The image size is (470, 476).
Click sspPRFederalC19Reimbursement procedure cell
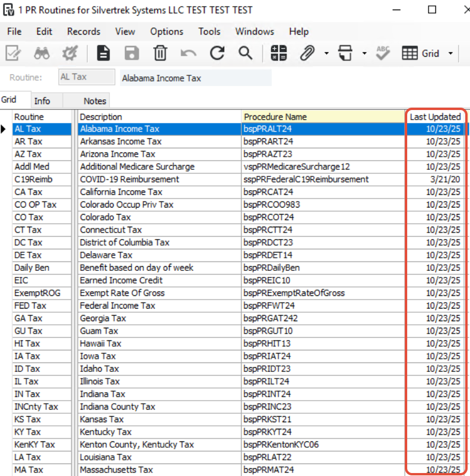323,179
